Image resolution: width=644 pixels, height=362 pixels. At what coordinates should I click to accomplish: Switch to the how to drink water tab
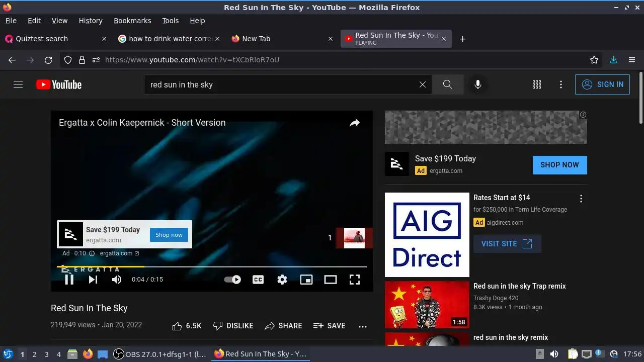169,39
